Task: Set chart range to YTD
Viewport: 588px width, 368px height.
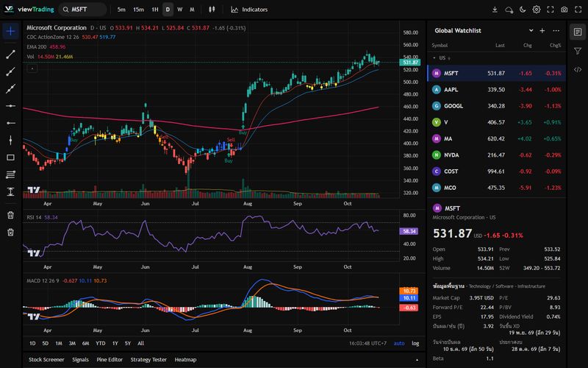Action: tap(101, 343)
